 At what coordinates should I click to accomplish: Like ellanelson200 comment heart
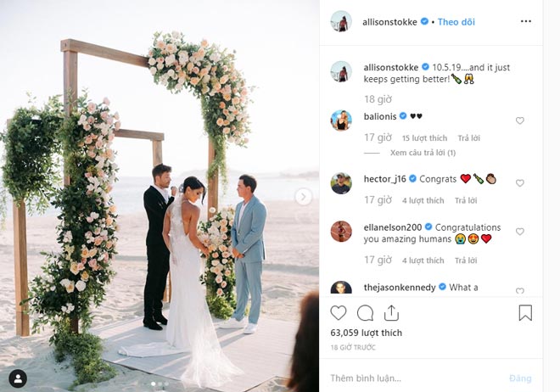tap(519, 232)
